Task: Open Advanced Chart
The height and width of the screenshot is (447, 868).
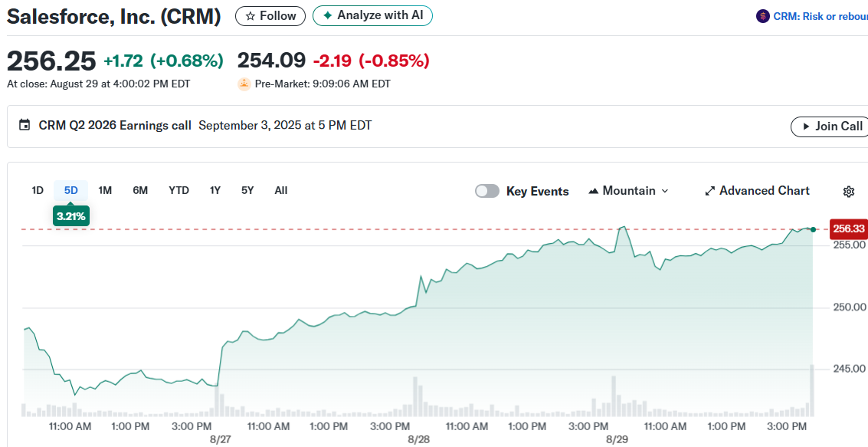Action: coord(757,191)
